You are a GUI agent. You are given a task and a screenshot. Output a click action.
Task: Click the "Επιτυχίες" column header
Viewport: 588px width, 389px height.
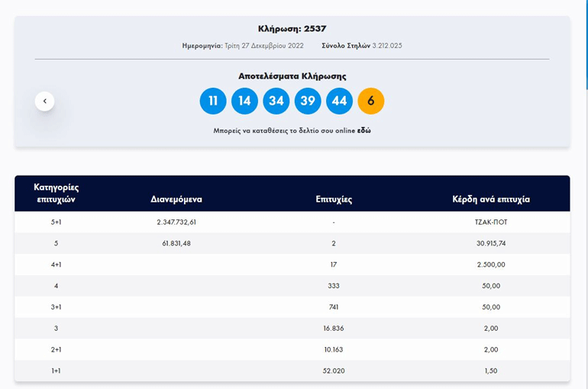334,199
